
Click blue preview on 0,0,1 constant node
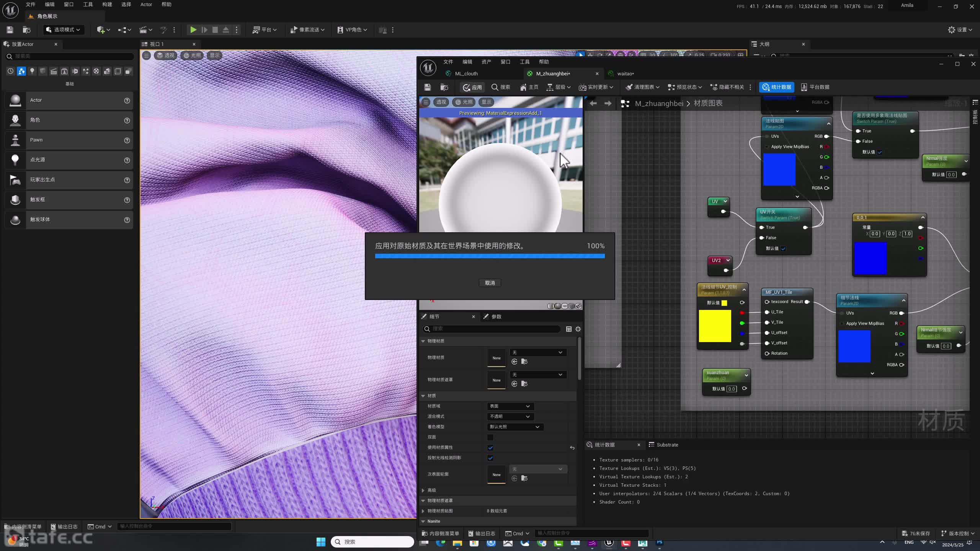(x=871, y=258)
